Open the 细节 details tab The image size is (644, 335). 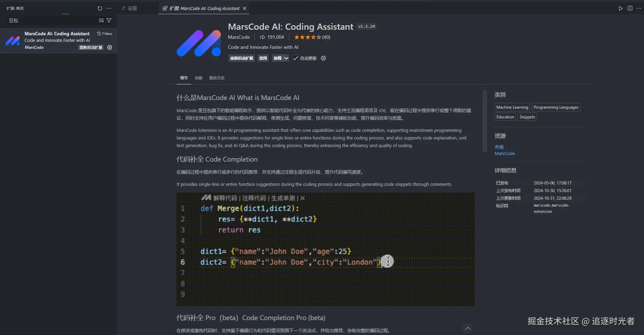[x=184, y=78]
